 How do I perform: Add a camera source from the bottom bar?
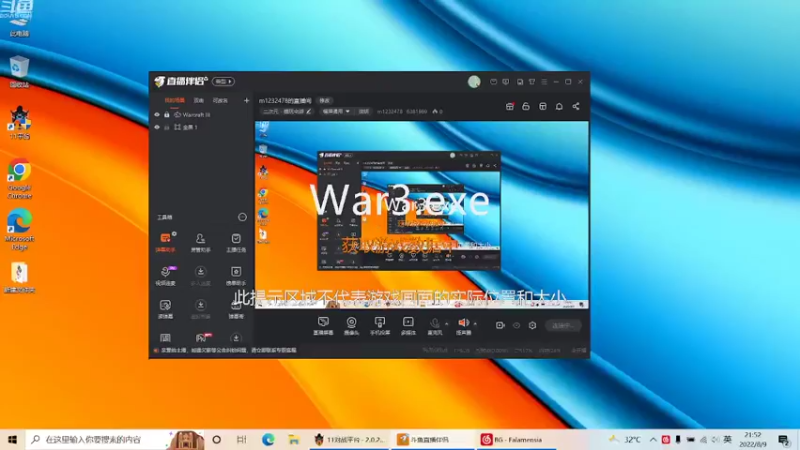(x=351, y=326)
